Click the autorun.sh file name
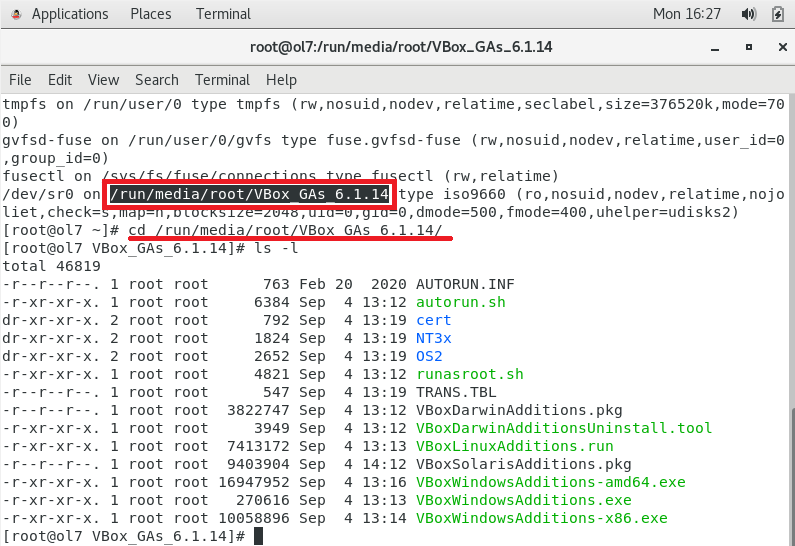795x546 pixels. pyautogui.click(x=460, y=302)
